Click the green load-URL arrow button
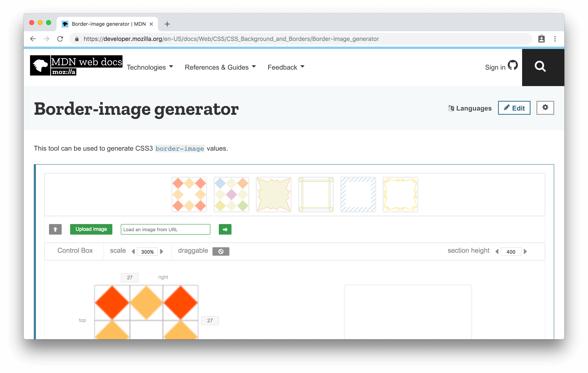 coord(225,229)
